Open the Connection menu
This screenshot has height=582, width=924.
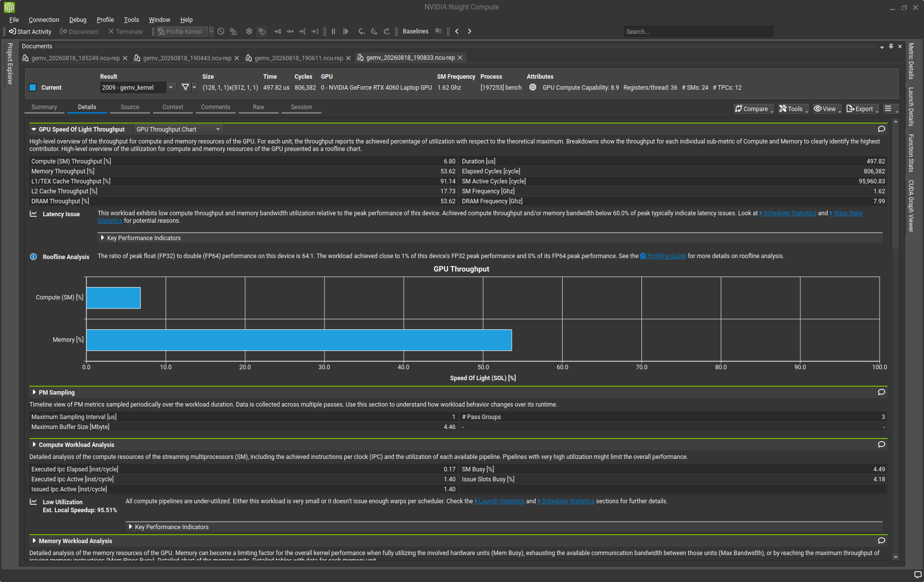pos(44,20)
